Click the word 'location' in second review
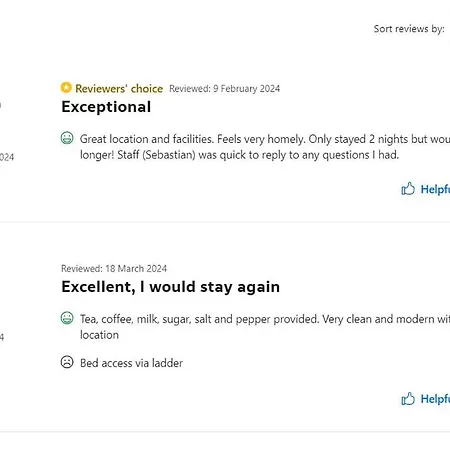This screenshot has height=450, width=450. pos(99,335)
